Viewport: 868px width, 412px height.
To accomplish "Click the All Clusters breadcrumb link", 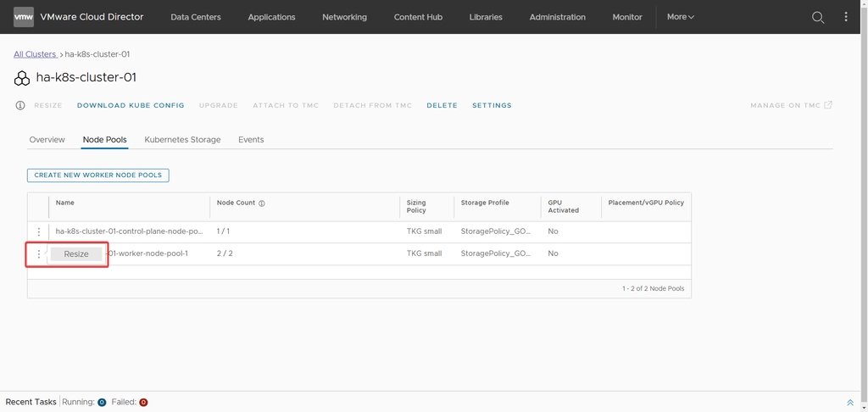I will 35,54.
